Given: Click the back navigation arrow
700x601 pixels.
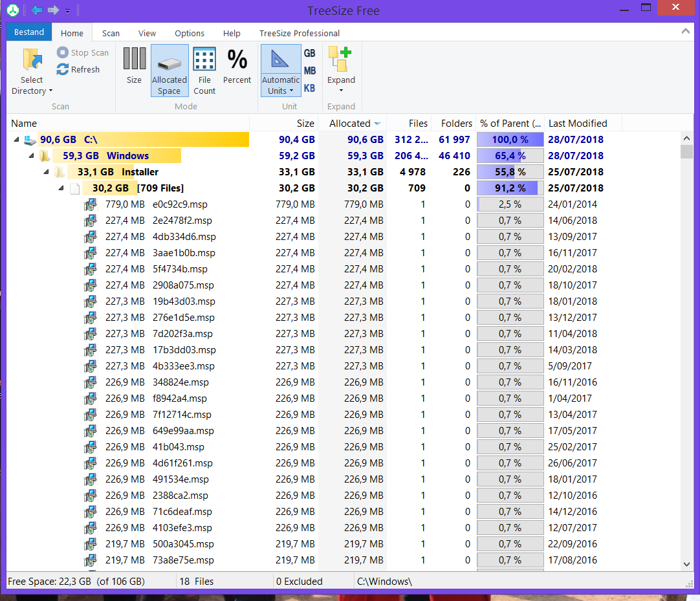Looking at the screenshot, I should pyautogui.click(x=36, y=10).
